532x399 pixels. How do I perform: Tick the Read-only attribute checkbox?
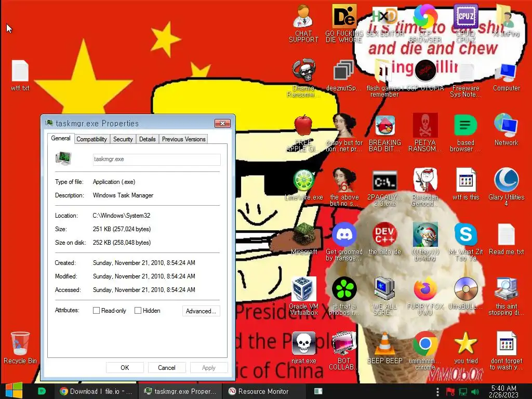click(96, 311)
